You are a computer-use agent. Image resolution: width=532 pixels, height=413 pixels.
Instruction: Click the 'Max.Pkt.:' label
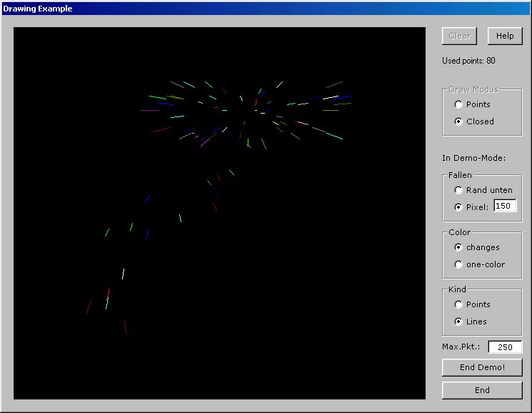click(x=461, y=347)
